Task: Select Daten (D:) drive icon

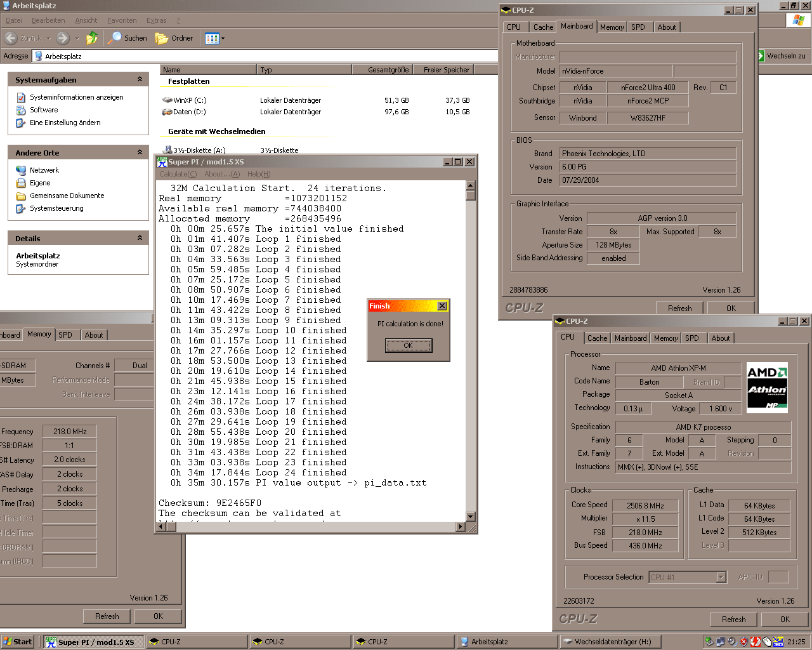Action: [x=167, y=112]
